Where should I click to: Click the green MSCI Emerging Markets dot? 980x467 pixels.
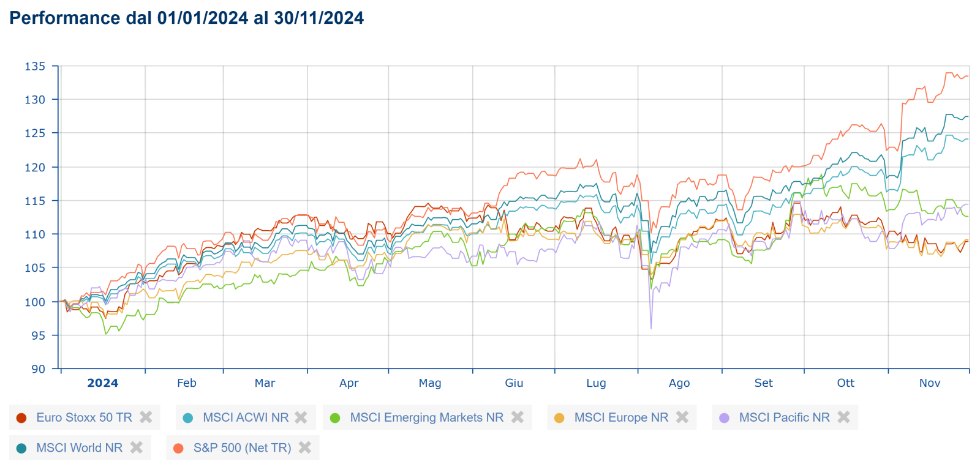click(x=335, y=418)
